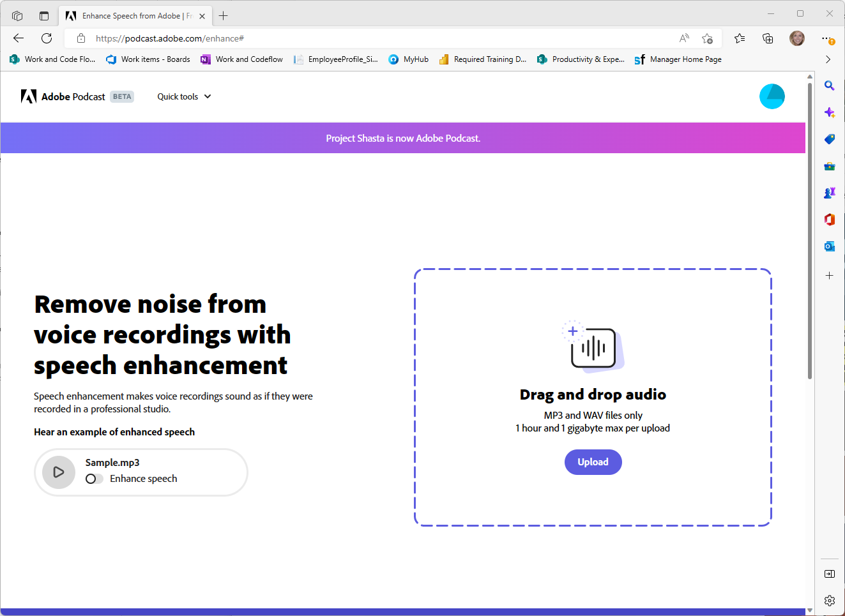This screenshot has height=616, width=845.
Task: Expand the Quick tools dropdown
Action: [x=184, y=97]
